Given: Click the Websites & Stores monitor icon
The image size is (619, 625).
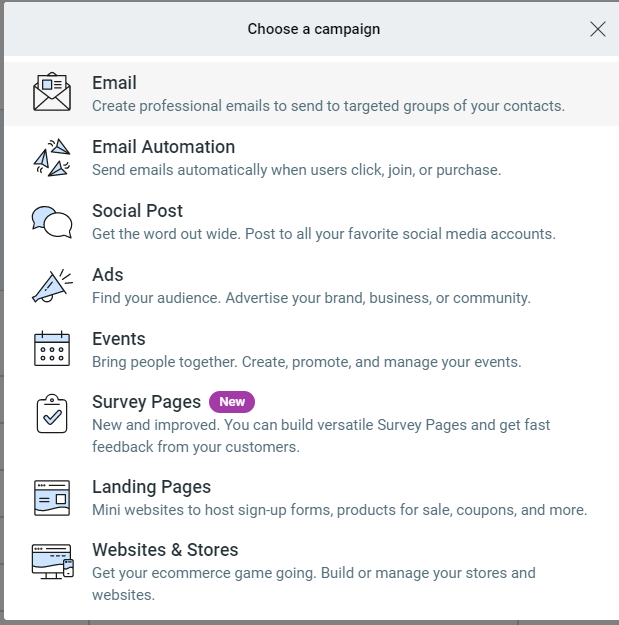Looking at the screenshot, I should click(53, 561).
